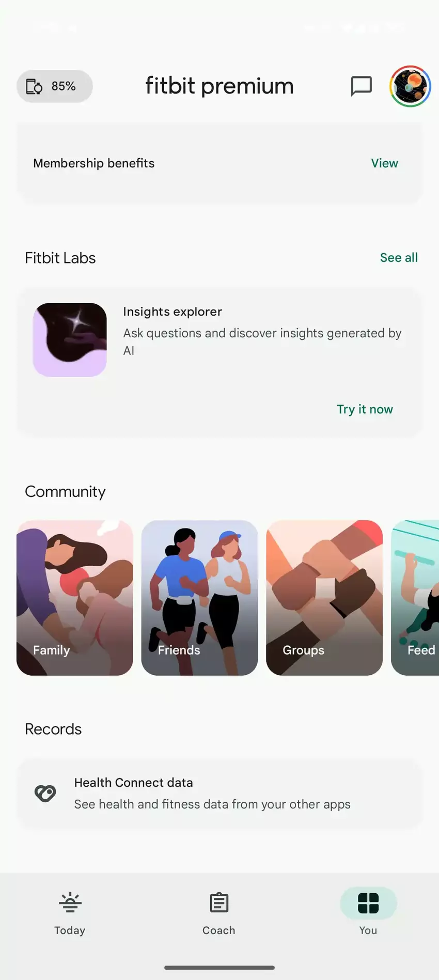View Membership benefits
The height and width of the screenshot is (980, 439).
[x=384, y=163]
